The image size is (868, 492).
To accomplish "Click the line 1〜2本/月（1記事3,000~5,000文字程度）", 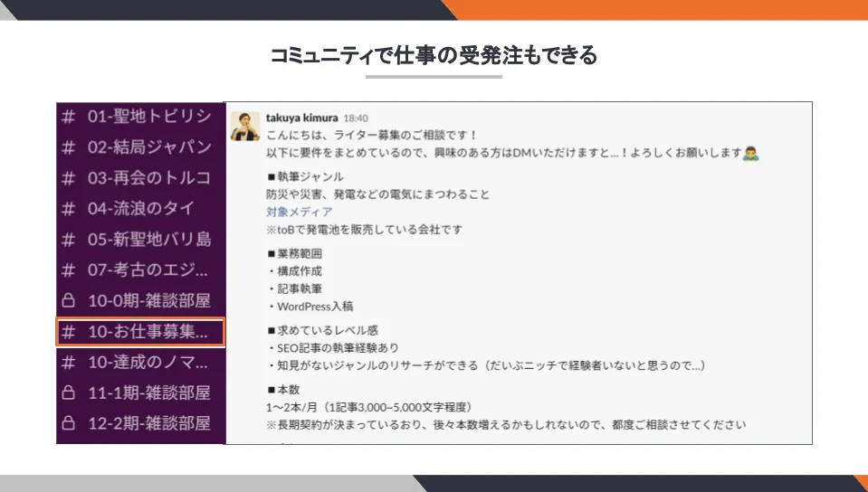I will coord(369,407).
